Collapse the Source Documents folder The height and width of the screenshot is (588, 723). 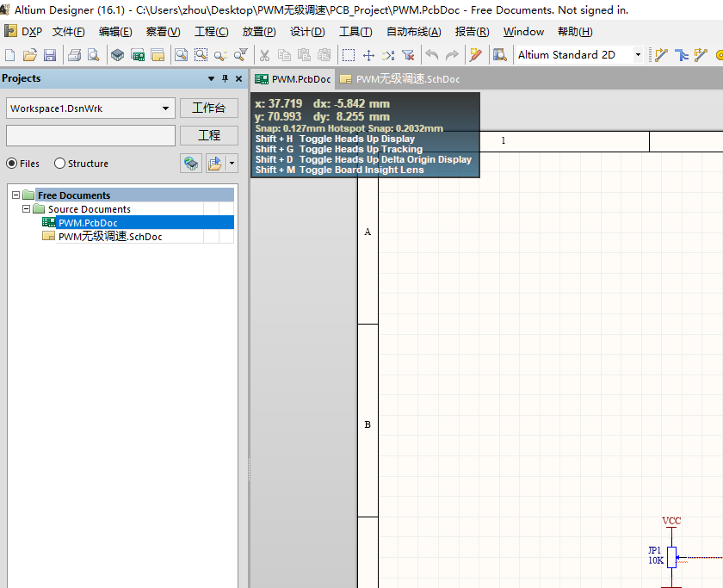point(27,209)
